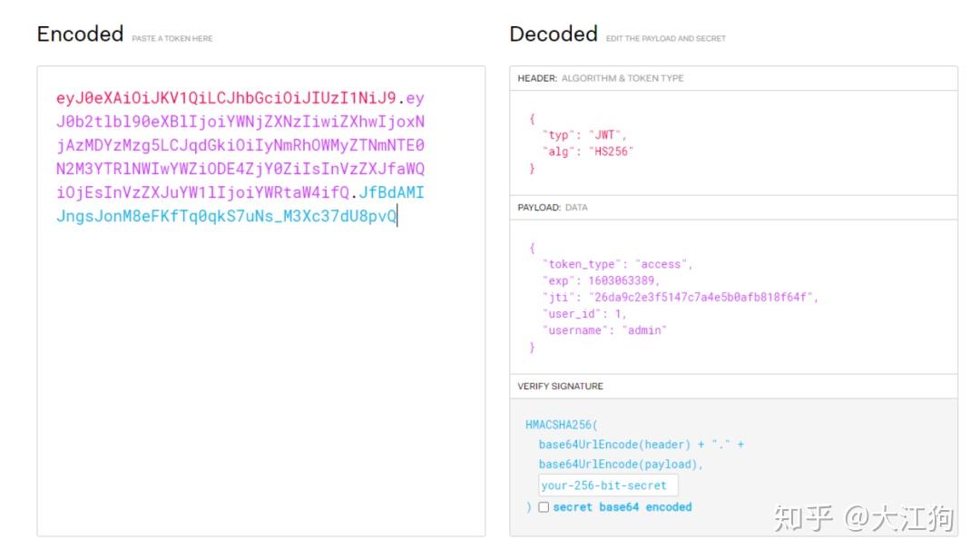Click the base64UrlEncode(payload) line
The height and width of the screenshot is (559, 980).
[x=621, y=464]
